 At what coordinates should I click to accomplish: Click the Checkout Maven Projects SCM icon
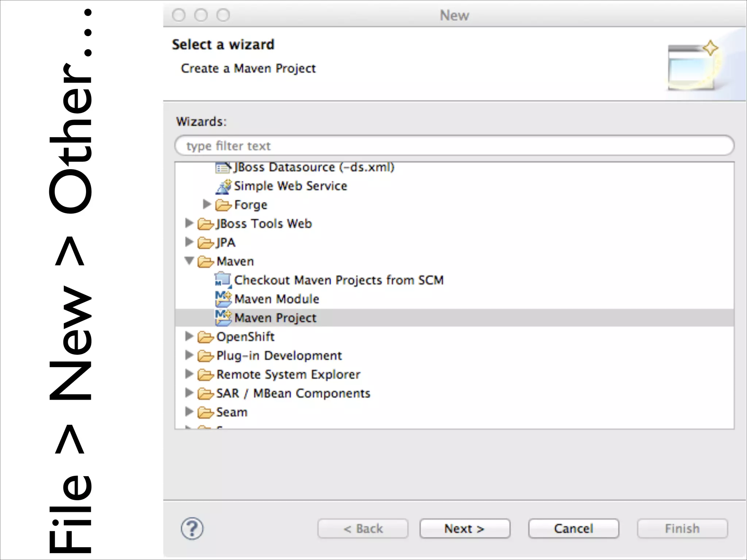coord(223,280)
